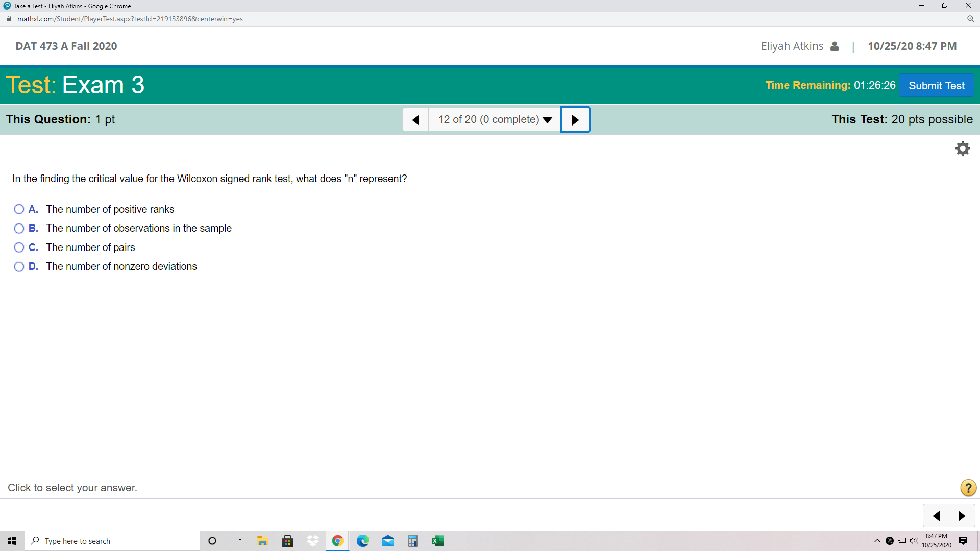Click bottom-right next arrow button
Image resolution: width=980 pixels, height=551 pixels.
[962, 516]
